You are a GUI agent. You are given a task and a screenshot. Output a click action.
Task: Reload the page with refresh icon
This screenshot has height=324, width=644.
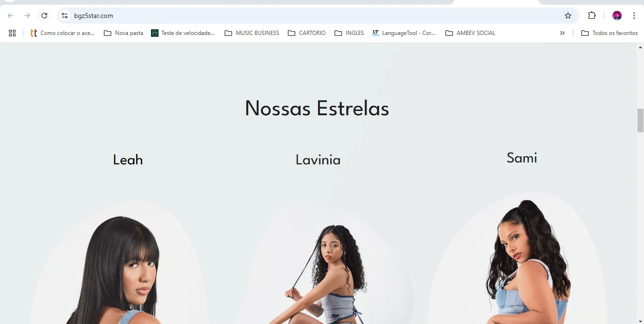(x=44, y=16)
